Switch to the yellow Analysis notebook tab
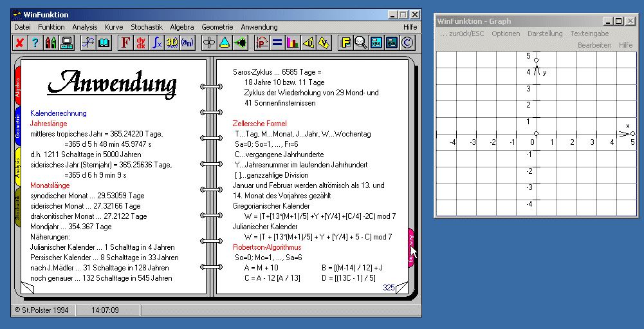Image resolution: width=644 pixels, height=329 pixels. pyautogui.click(x=18, y=166)
